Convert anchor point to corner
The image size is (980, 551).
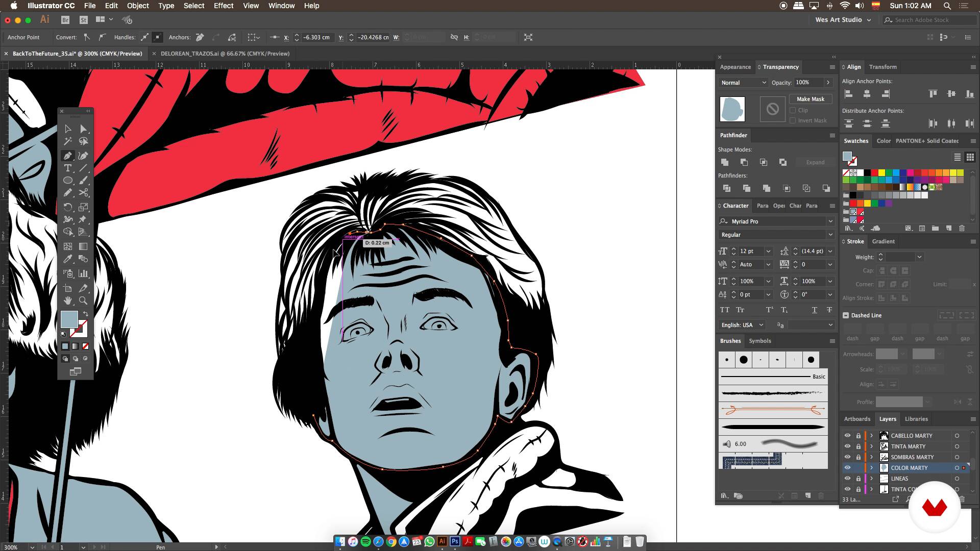pos(87,37)
